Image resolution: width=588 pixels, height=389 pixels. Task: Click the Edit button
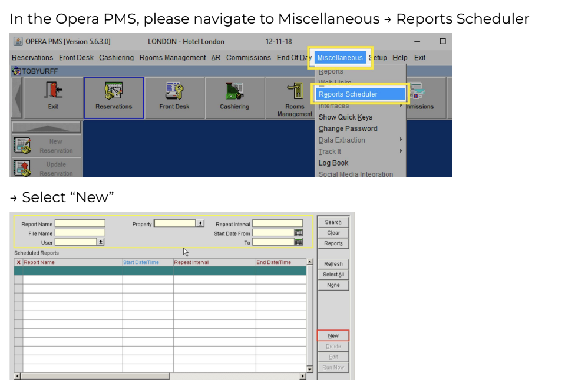(x=333, y=357)
